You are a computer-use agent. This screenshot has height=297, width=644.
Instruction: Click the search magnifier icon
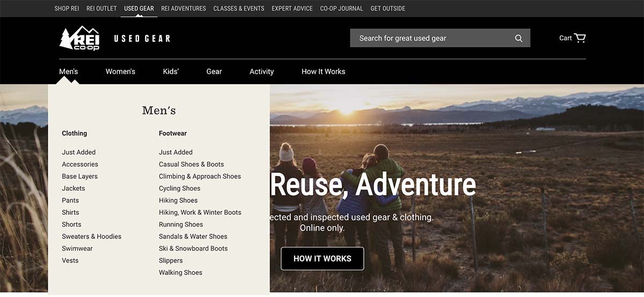tap(518, 38)
